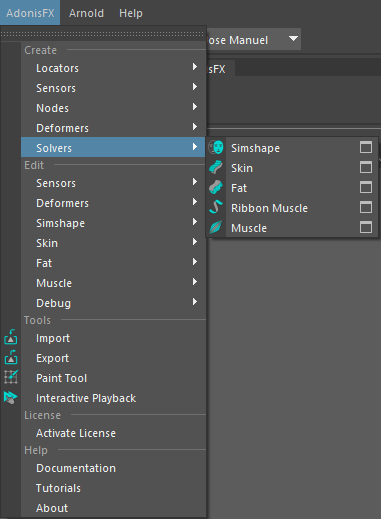
Task: Open the Sensors entry under Edit
Action: [113, 183]
